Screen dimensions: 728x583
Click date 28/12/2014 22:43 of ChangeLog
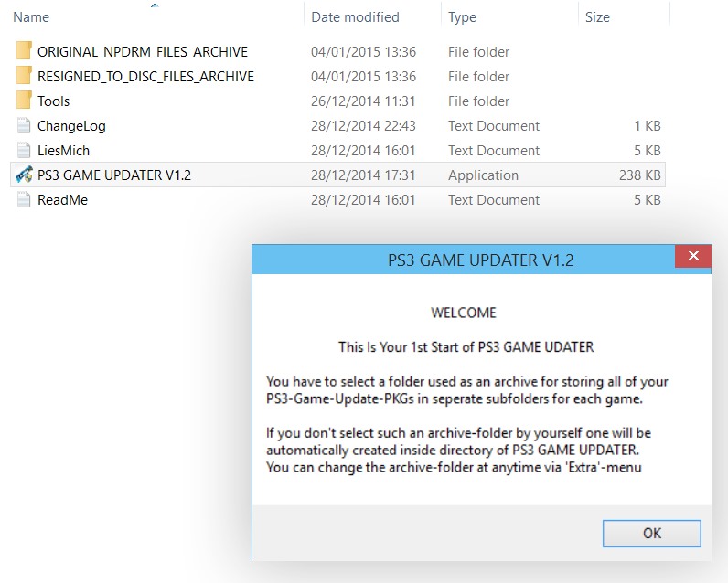tap(363, 126)
